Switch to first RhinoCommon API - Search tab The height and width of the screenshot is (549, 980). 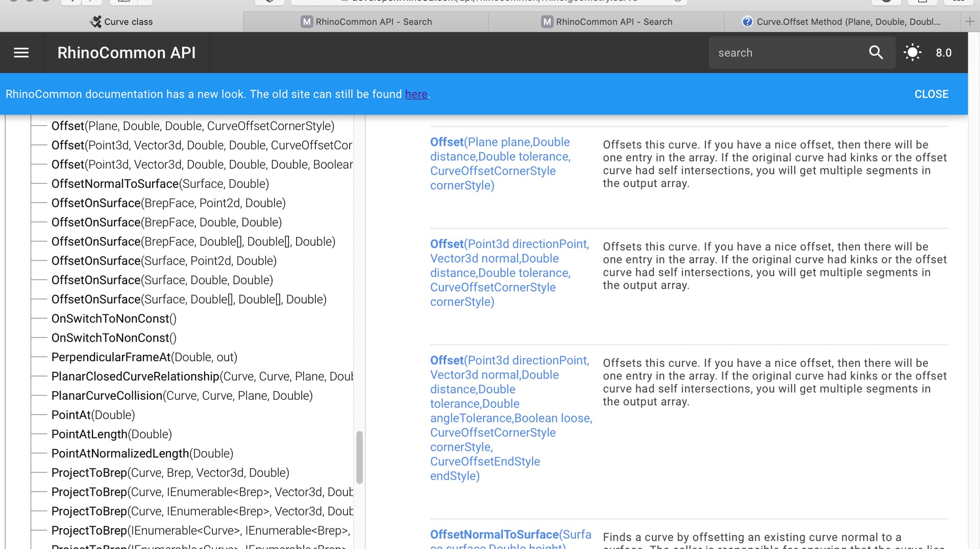(366, 21)
